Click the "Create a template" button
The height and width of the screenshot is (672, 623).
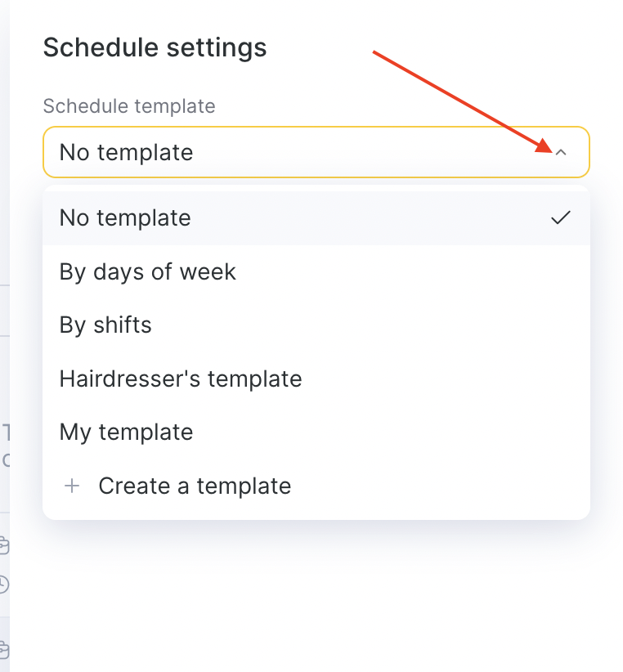tap(195, 486)
